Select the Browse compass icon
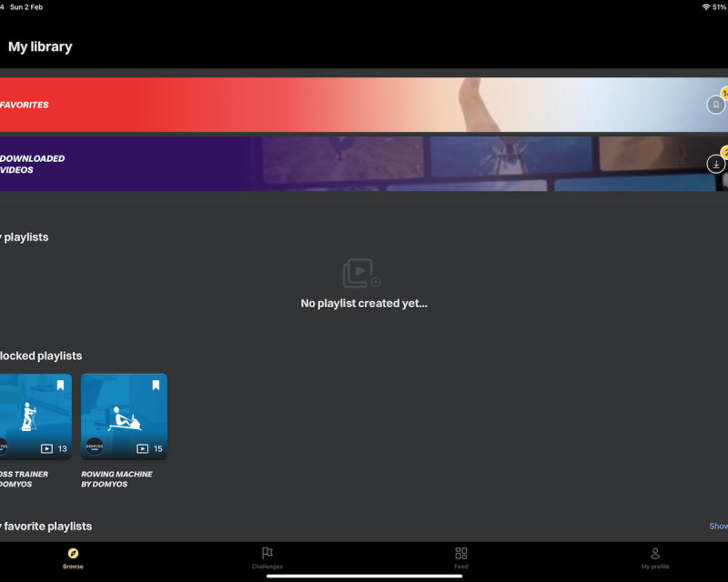Viewport: 728px width, 582px height. pyautogui.click(x=72, y=553)
